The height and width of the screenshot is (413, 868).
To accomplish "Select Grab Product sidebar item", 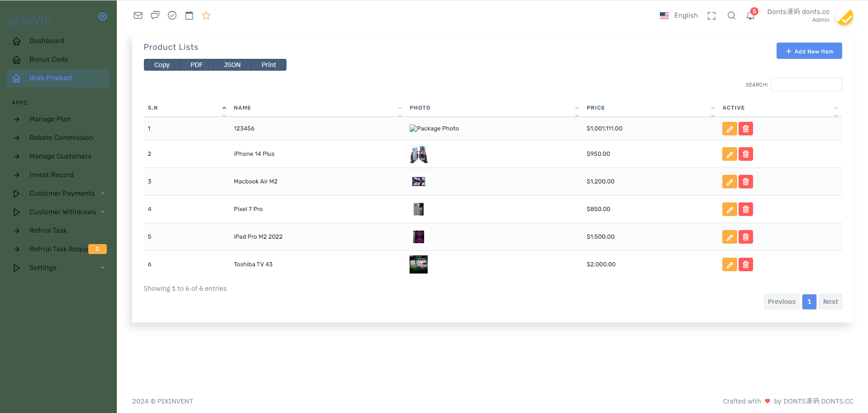I will click(58, 78).
